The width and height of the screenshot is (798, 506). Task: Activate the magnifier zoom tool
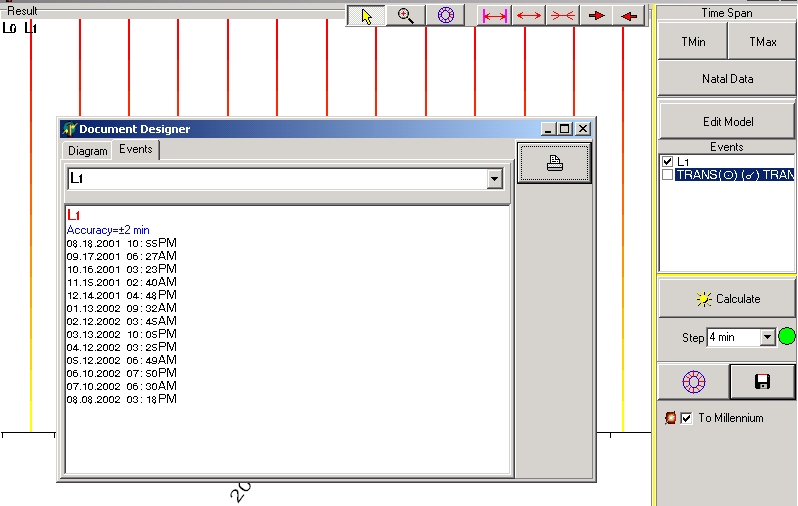(405, 16)
